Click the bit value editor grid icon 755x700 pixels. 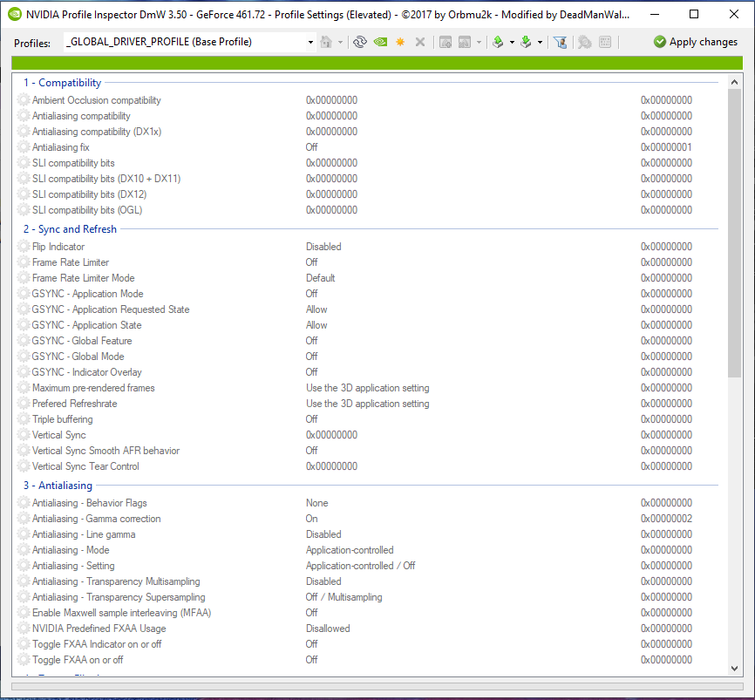(605, 43)
